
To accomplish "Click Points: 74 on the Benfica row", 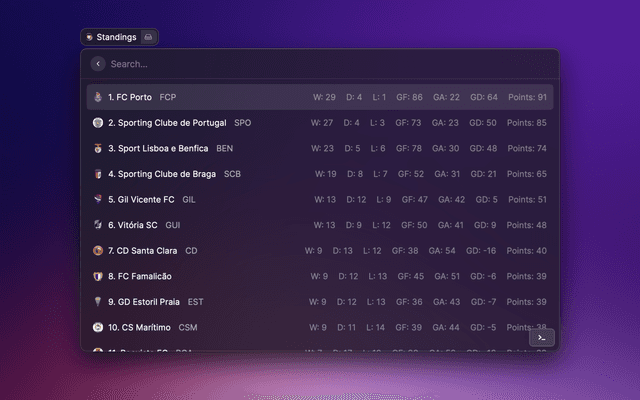I will 526,148.
